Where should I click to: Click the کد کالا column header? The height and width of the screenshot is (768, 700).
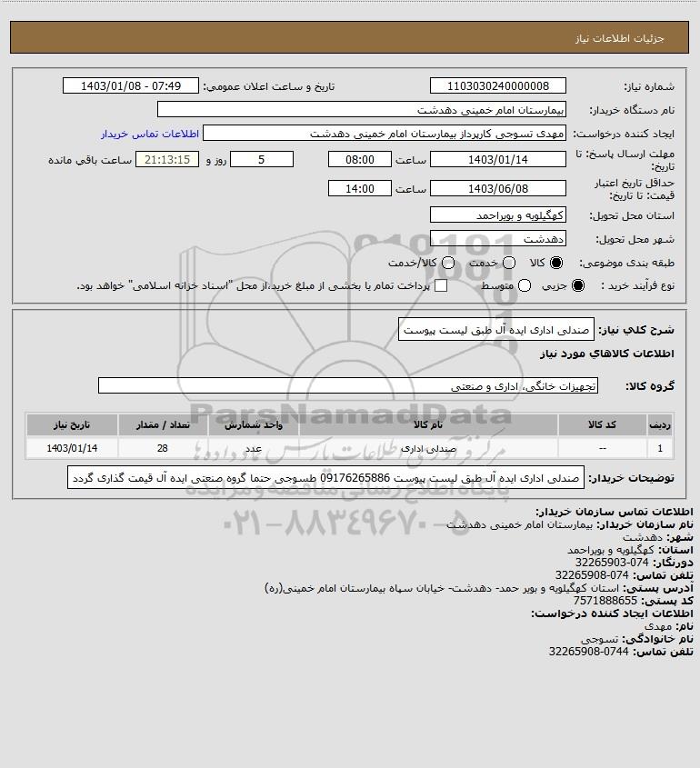click(602, 424)
